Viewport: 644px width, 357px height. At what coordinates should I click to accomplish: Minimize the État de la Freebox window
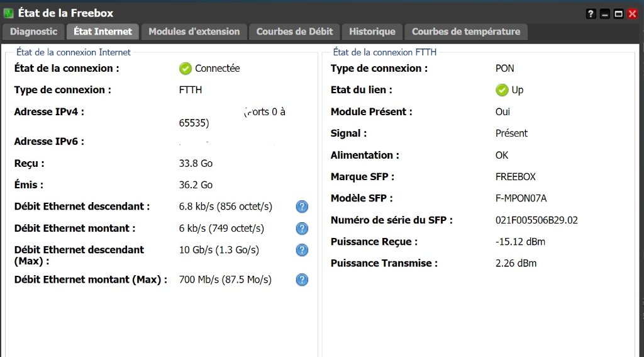click(605, 14)
